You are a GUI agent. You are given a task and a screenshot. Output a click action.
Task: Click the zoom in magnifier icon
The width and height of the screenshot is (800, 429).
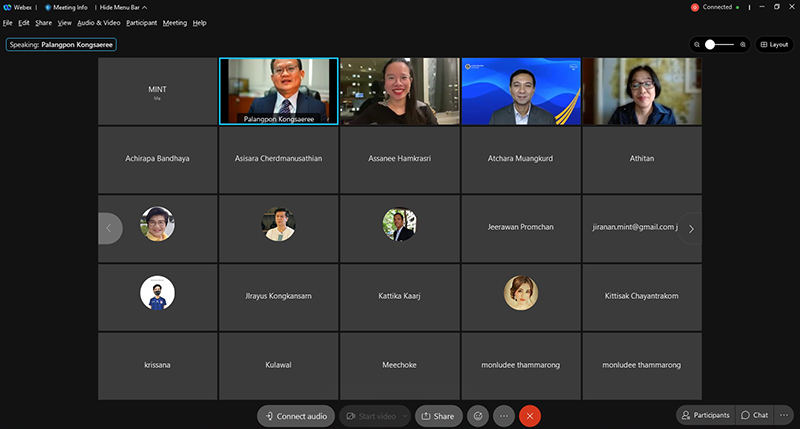[x=743, y=44]
